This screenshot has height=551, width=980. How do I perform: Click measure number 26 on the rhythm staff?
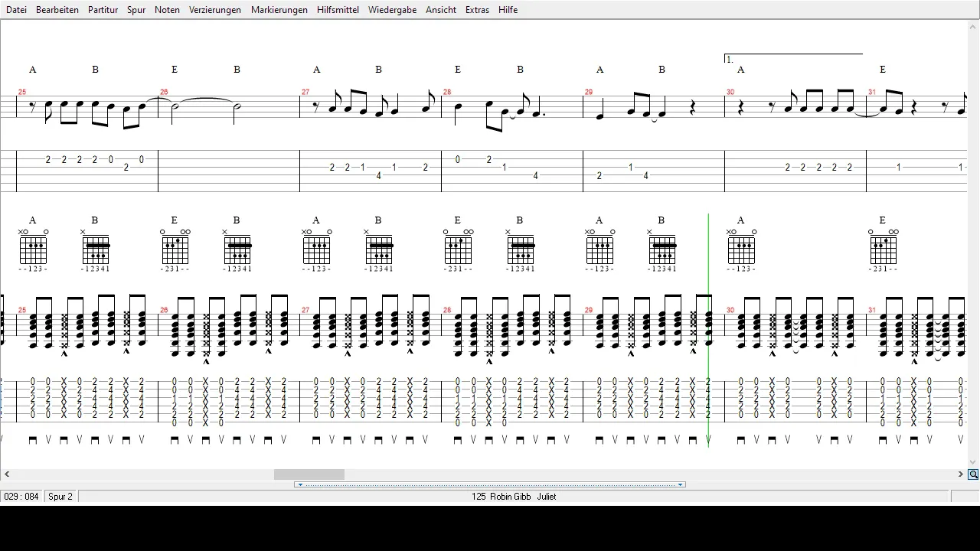click(x=164, y=310)
